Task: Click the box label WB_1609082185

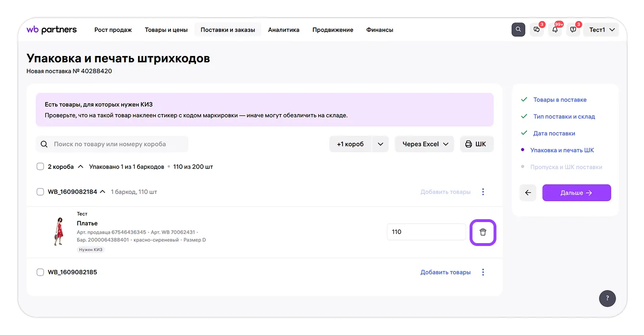Action: [x=72, y=272]
